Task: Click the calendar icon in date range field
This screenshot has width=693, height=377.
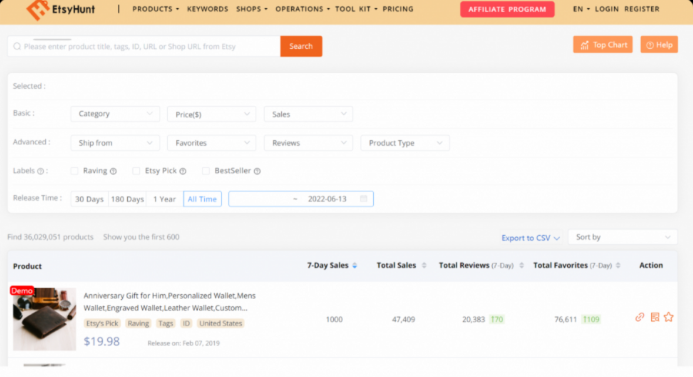Action: point(363,199)
